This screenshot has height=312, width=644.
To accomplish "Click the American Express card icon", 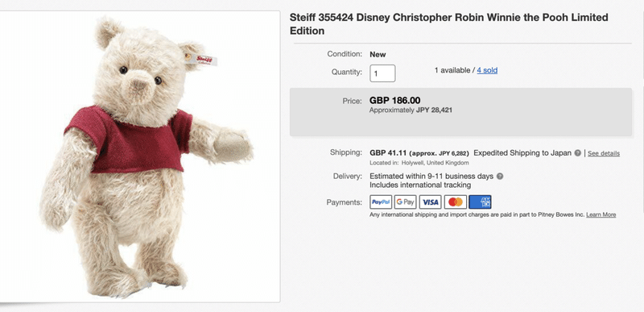I will tap(480, 202).
